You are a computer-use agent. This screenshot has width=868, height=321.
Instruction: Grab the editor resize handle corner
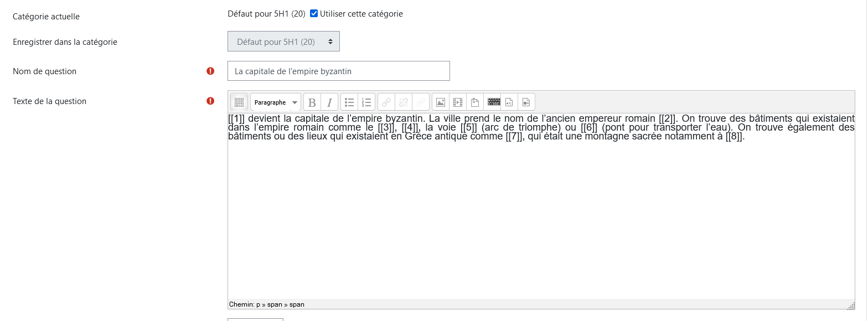click(x=851, y=306)
